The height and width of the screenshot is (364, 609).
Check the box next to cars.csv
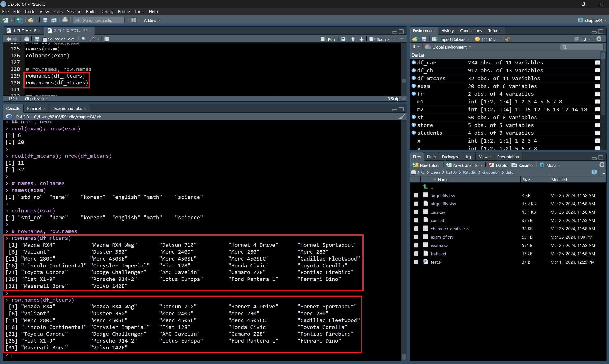point(416,212)
